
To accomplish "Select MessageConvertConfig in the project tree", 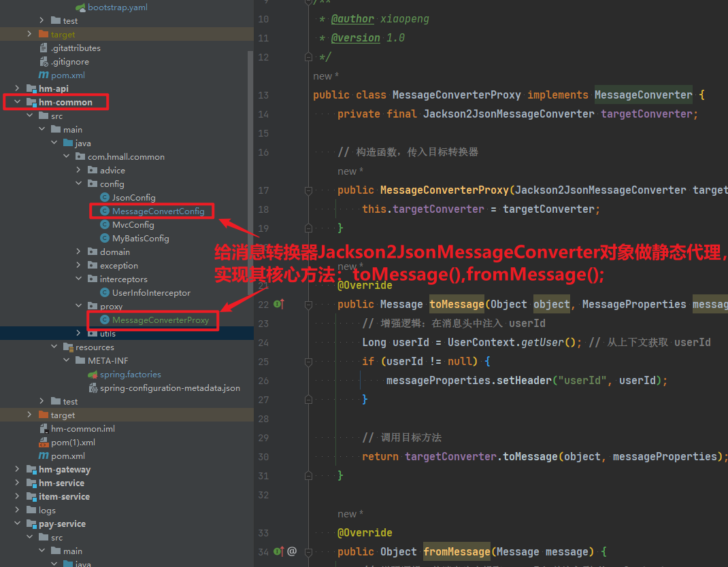I will pyautogui.click(x=158, y=211).
